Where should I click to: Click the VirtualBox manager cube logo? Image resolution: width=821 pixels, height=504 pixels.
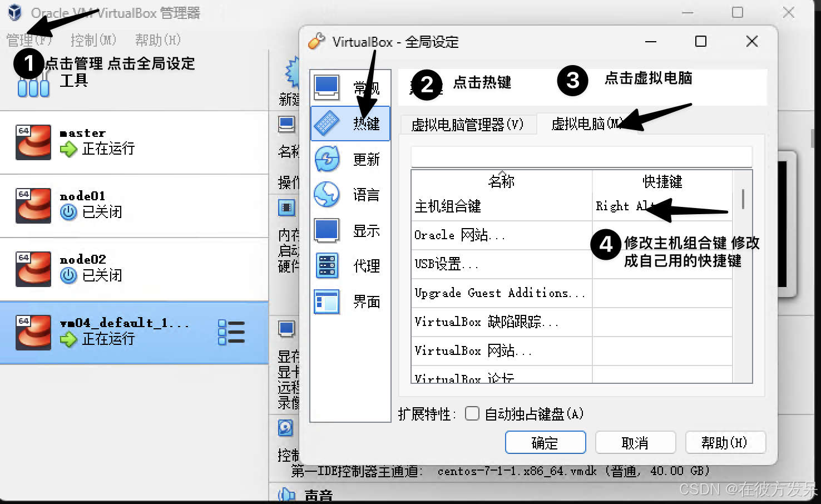point(14,12)
